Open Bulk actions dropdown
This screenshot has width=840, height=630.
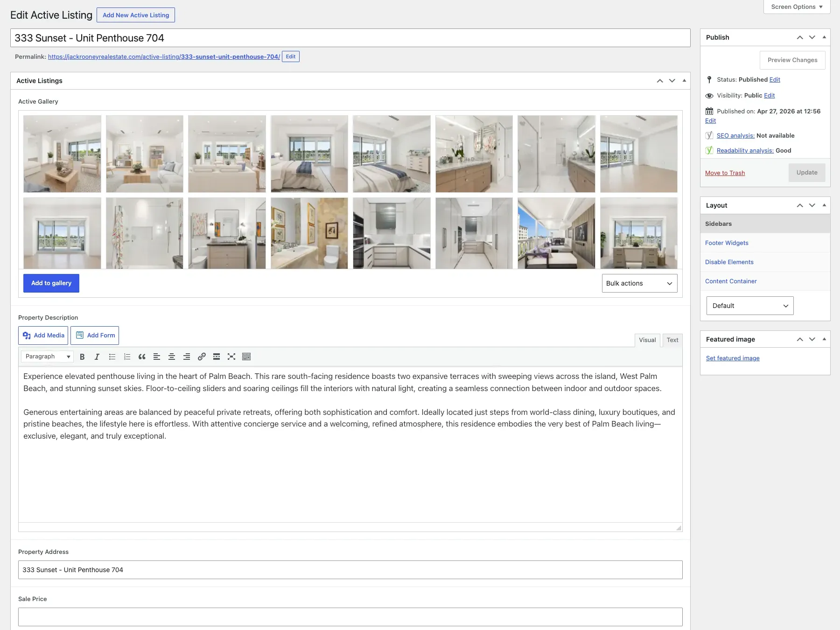tap(639, 283)
